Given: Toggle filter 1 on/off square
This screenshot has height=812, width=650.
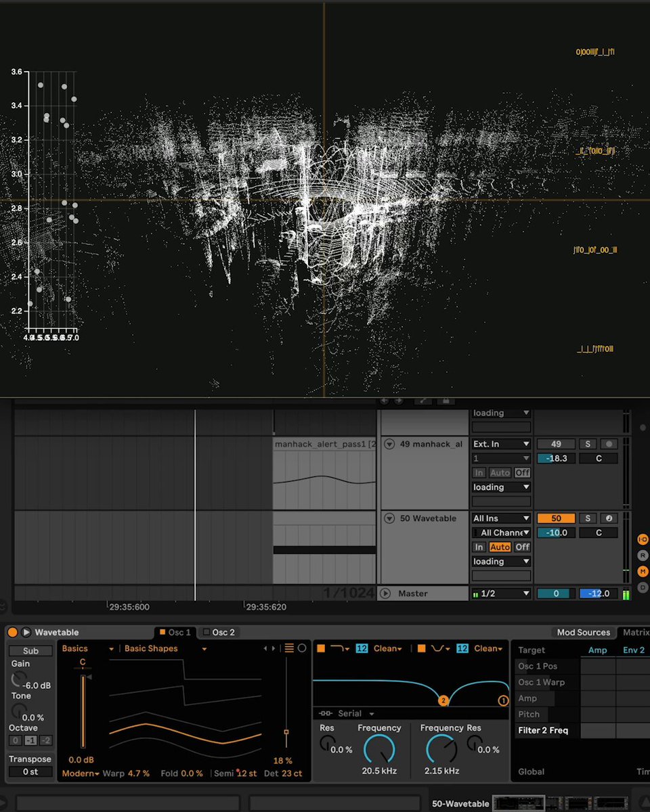Looking at the screenshot, I should click(321, 648).
